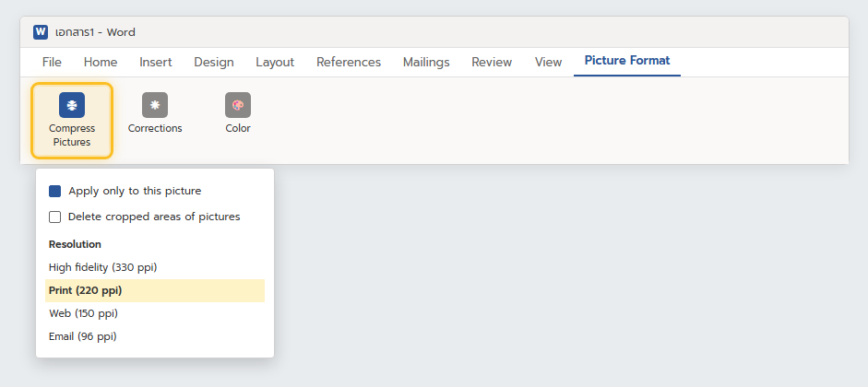
Task: Select Print (220 ppi) resolution option
Action: (x=155, y=291)
